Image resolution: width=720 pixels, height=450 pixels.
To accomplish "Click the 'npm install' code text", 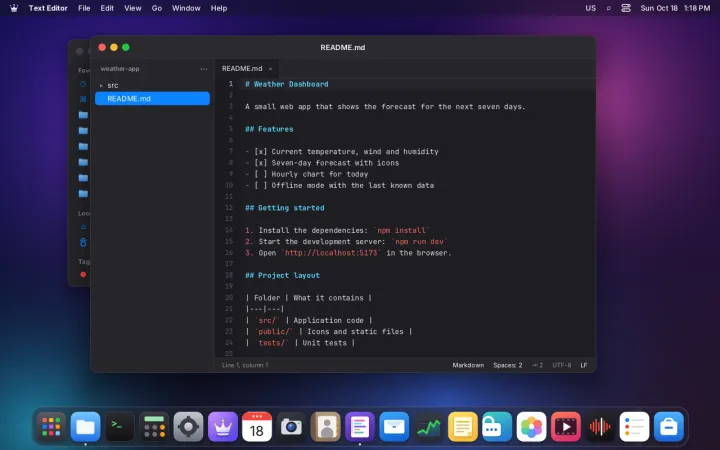I will (401, 230).
